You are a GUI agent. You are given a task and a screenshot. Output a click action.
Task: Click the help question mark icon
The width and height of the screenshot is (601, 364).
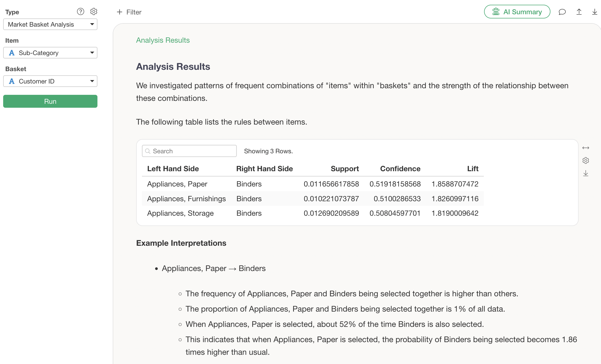[x=80, y=12]
